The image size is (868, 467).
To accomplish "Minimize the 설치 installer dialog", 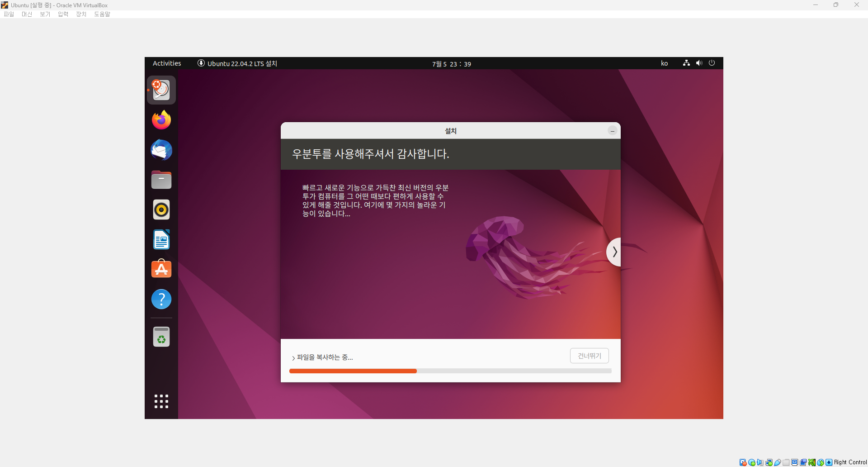I will 613,131.
